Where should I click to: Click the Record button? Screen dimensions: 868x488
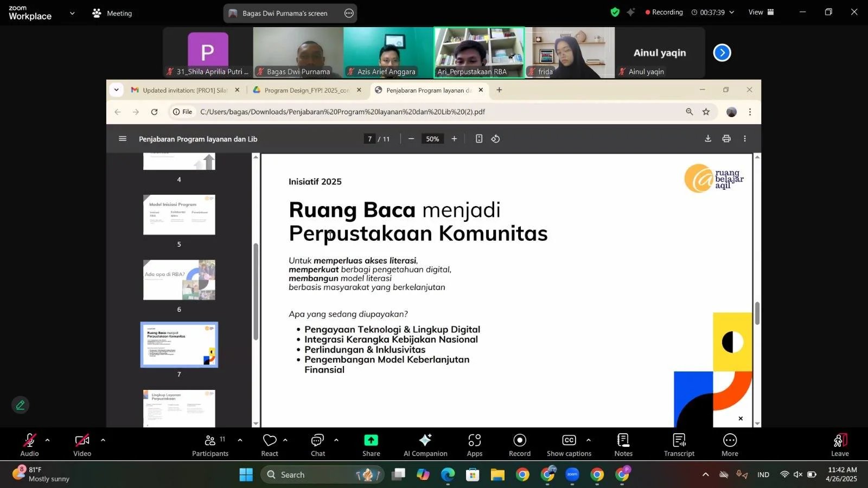coord(520,445)
